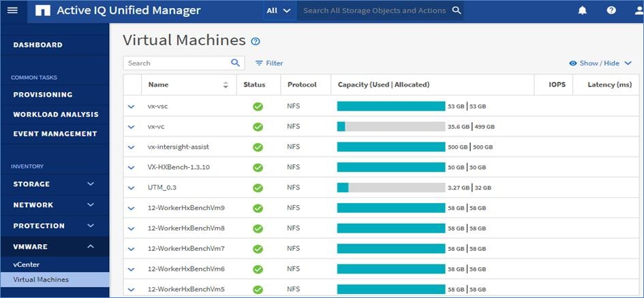Screen dimensions: 644x298
Task: Click the 12-WorkerHxBenchVm7 status icon
Action: [x=258, y=249]
